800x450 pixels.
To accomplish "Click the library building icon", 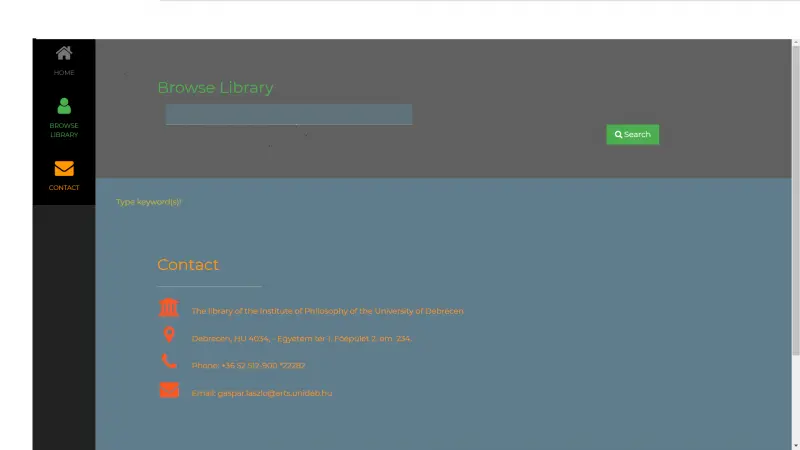I will point(169,308).
